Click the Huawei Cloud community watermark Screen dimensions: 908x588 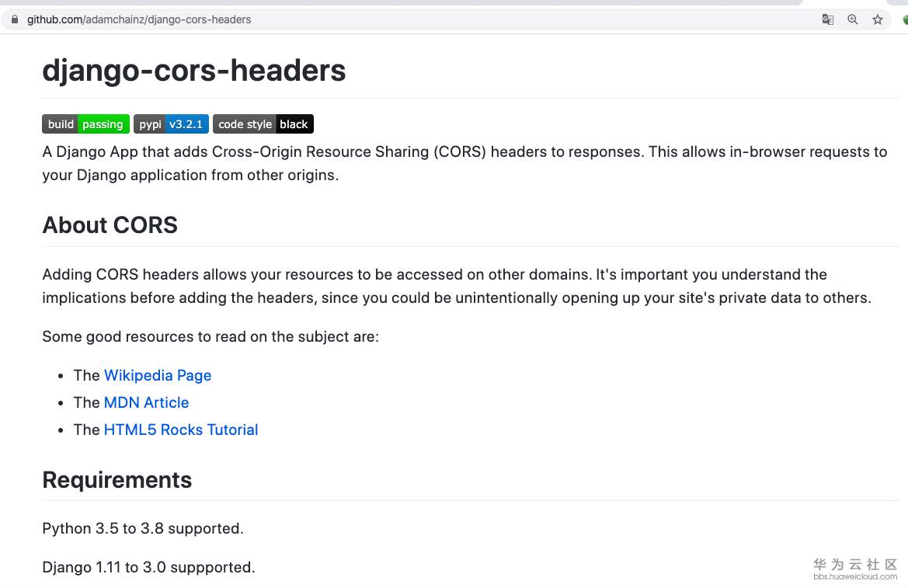pyautogui.click(x=855, y=569)
